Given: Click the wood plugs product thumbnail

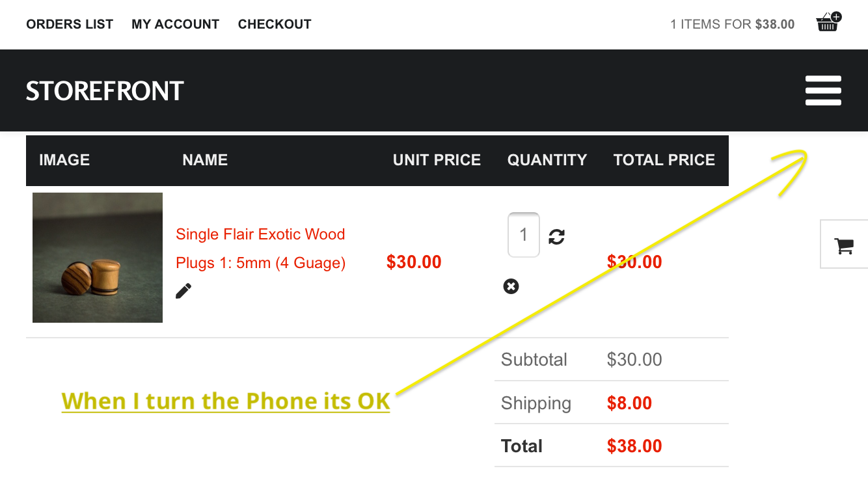Looking at the screenshot, I should pos(98,258).
